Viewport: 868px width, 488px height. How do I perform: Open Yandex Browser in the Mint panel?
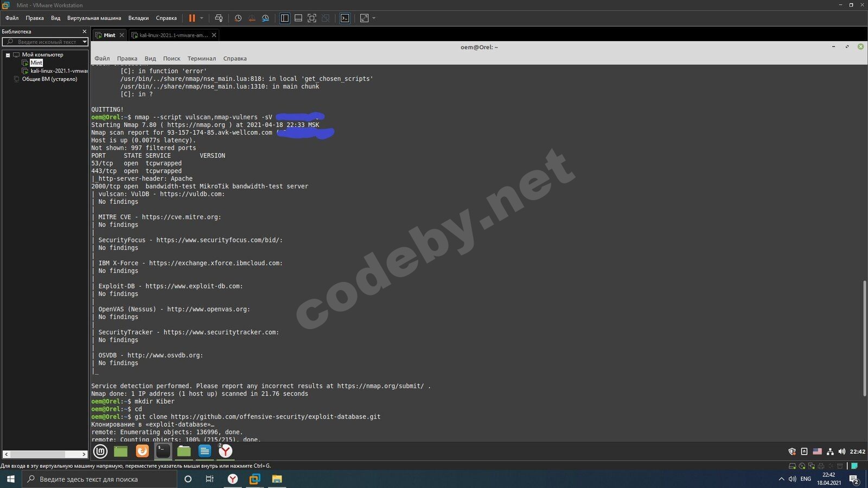(225, 451)
